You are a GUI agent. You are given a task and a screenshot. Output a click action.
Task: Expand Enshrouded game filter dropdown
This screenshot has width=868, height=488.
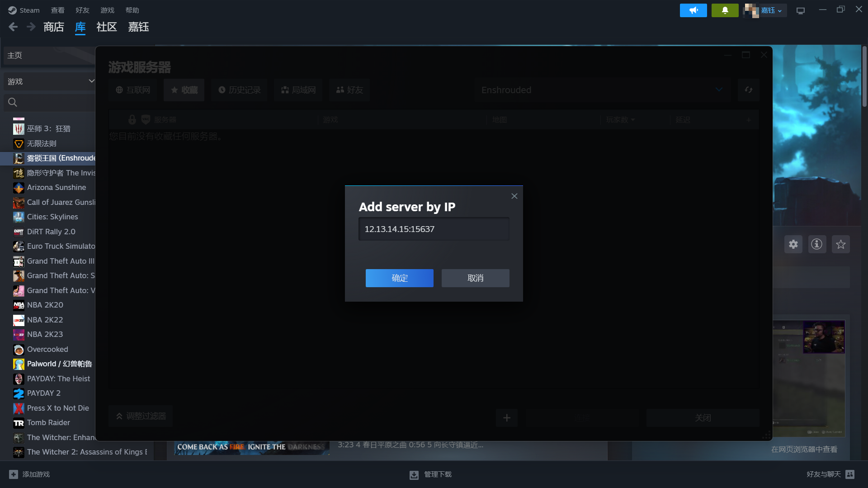(603, 90)
